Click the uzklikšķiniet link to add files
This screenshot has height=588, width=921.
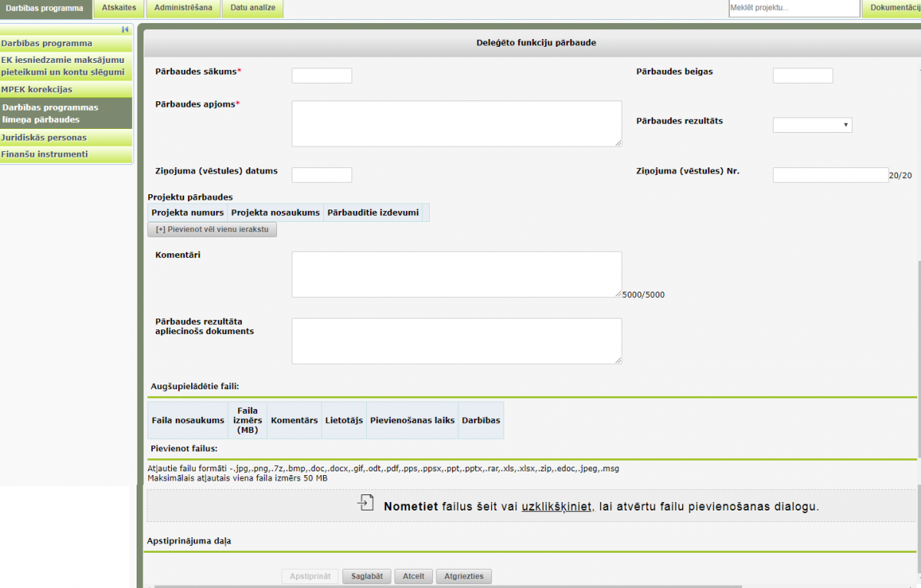click(x=557, y=507)
